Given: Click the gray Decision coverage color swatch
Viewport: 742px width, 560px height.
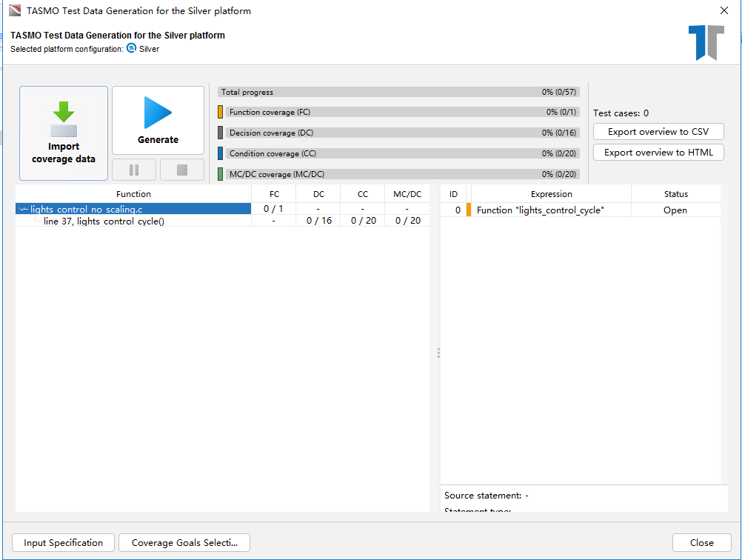Looking at the screenshot, I should click(220, 133).
